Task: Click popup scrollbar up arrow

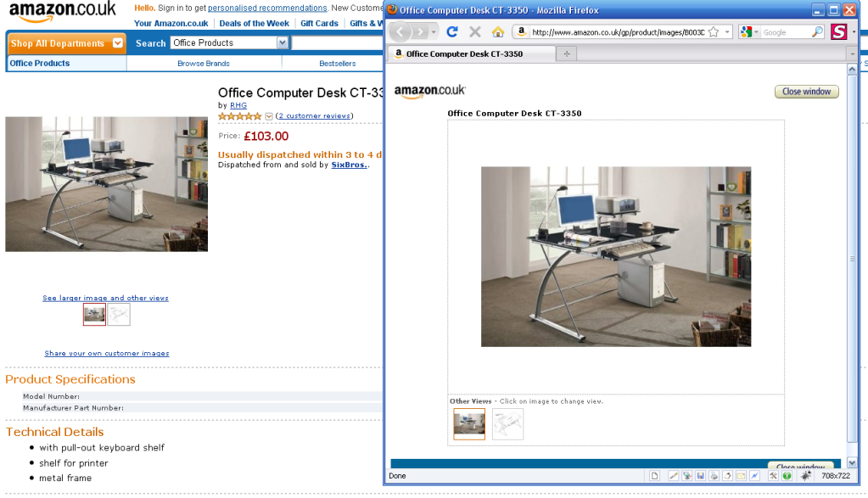Action: coord(852,70)
